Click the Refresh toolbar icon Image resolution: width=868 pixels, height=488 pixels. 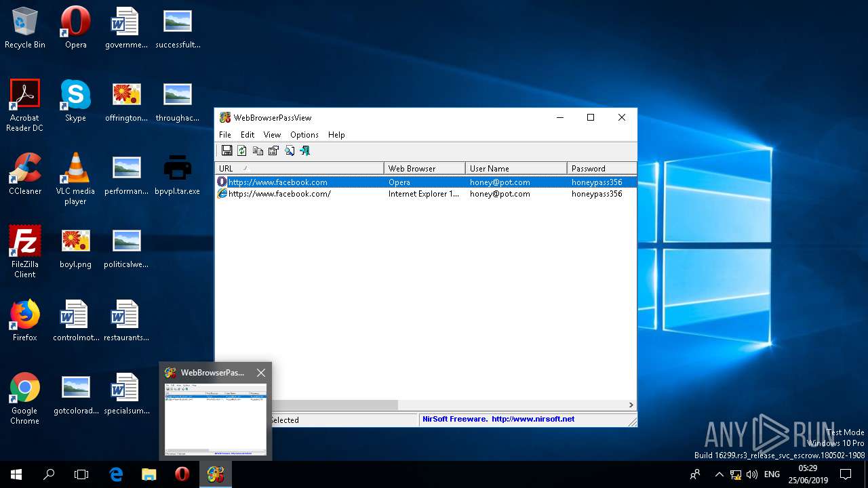(242, 150)
